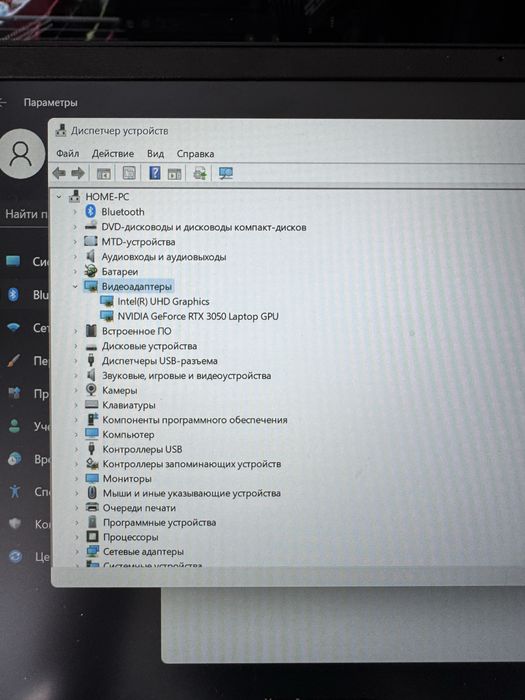Expand the Дисковые устройства arrow
The image size is (525, 700).
pos(75,346)
